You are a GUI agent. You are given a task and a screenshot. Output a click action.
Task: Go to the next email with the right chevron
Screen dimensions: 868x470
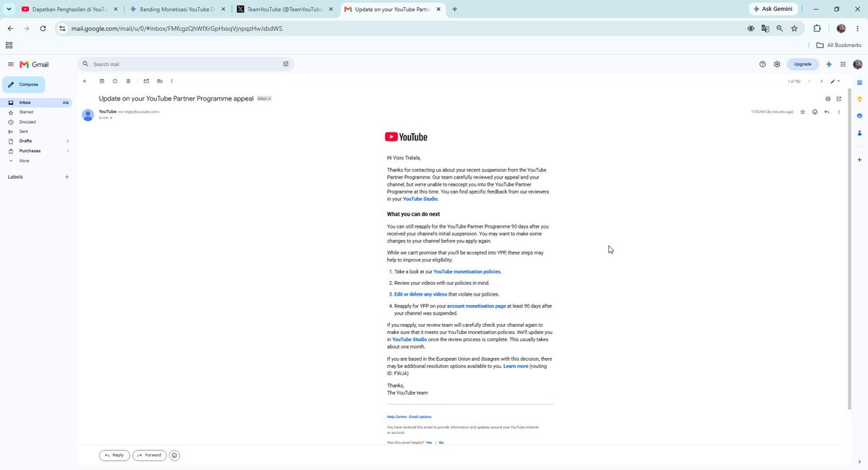[x=822, y=81]
